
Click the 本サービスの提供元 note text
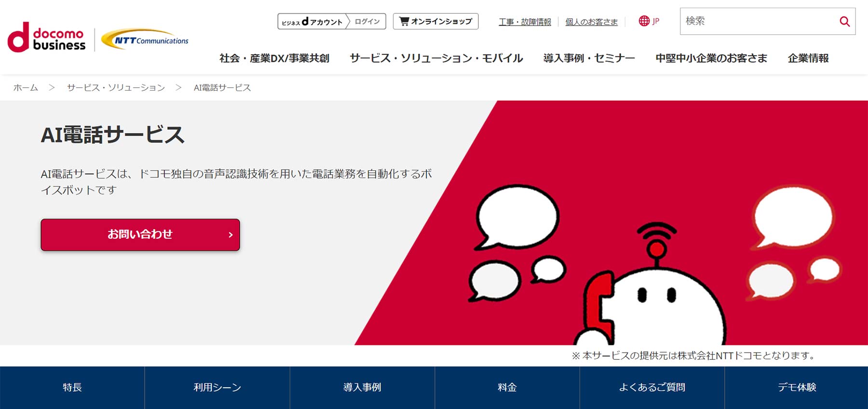694,356
